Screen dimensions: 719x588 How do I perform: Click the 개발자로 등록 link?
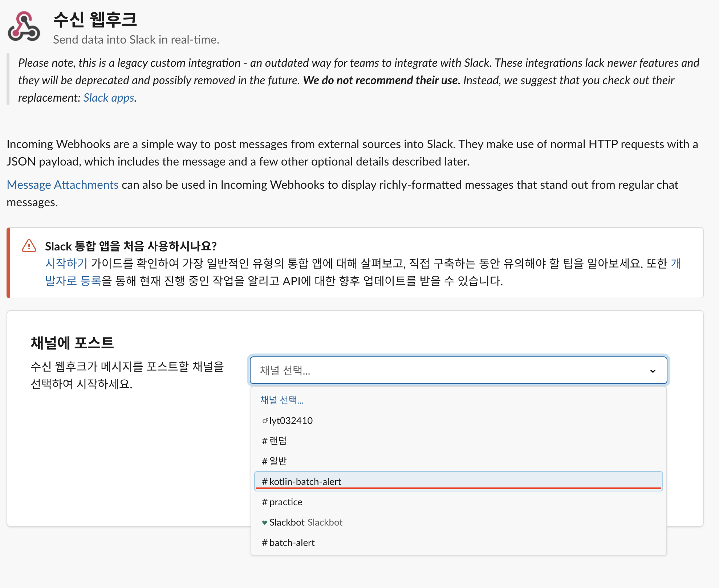(x=73, y=281)
